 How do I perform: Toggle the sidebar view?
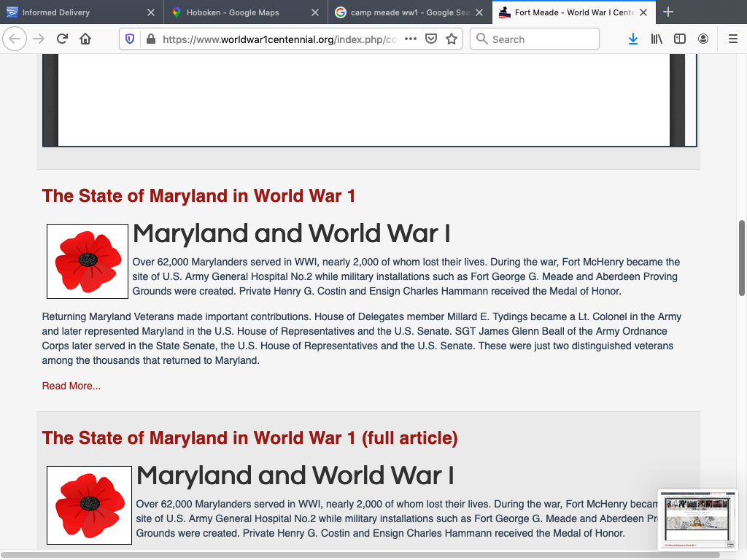pyautogui.click(x=680, y=39)
